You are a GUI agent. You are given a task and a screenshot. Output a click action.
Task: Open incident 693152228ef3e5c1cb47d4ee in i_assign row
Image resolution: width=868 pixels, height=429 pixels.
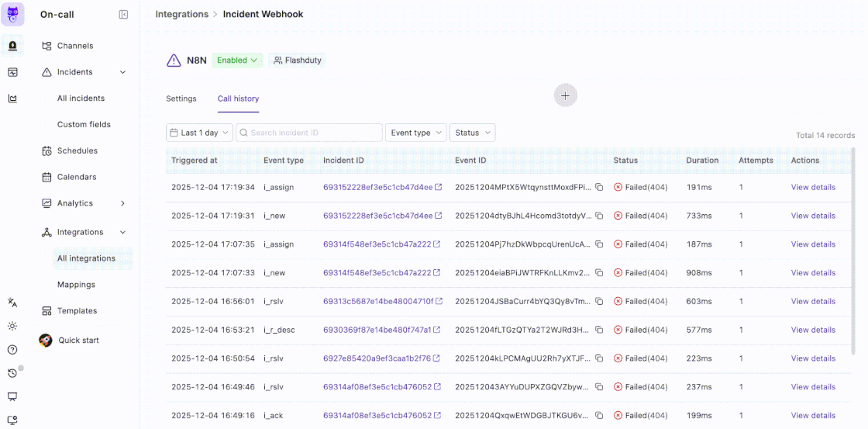coord(378,187)
